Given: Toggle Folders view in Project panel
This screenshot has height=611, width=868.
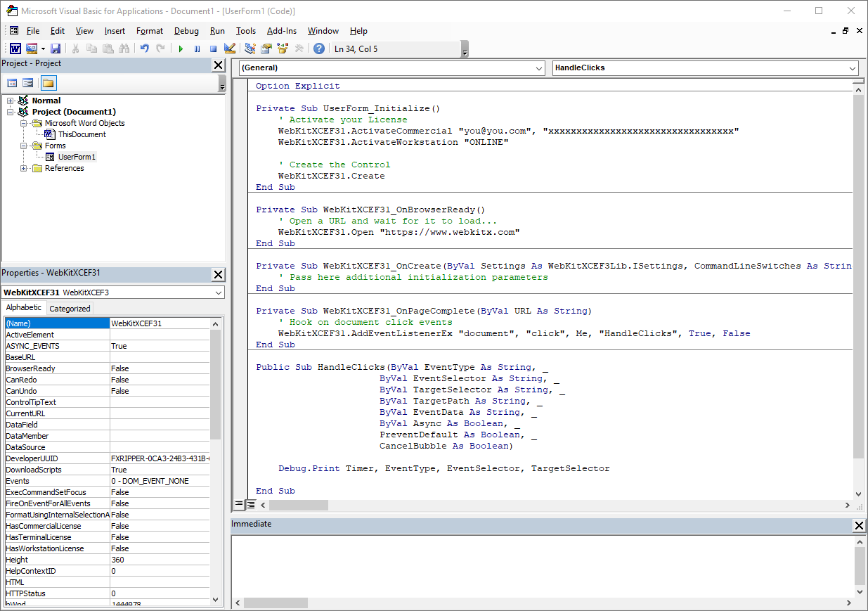Looking at the screenshot, I should coord(48,83).
